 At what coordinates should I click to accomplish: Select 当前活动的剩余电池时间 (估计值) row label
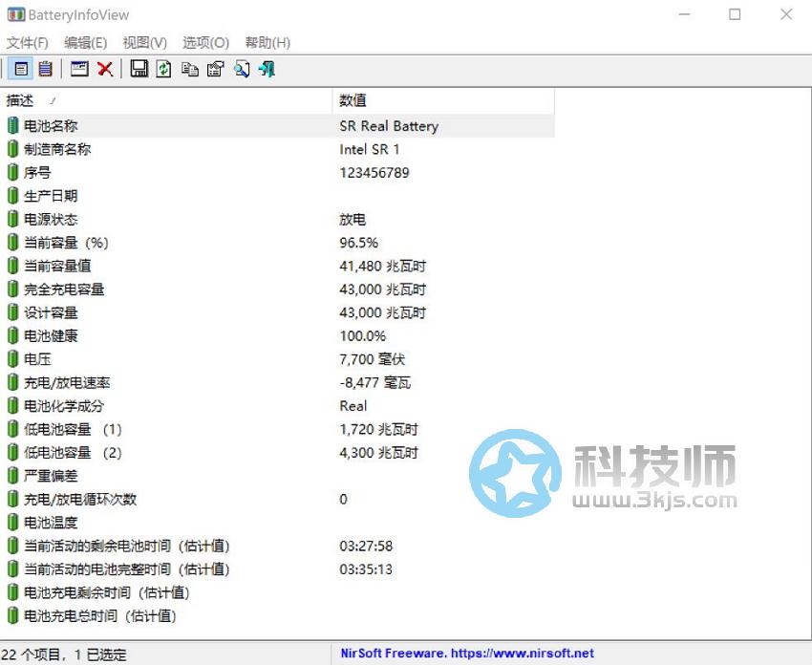127,546
